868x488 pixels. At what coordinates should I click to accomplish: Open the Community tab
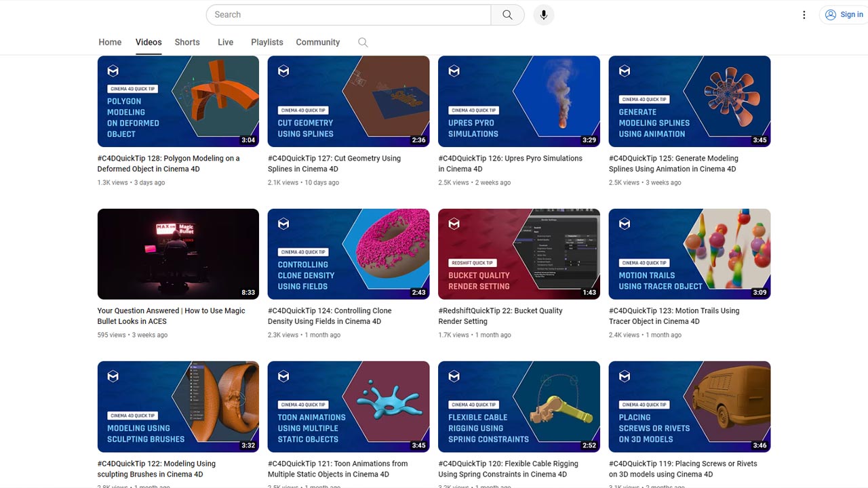coord(317,42)
